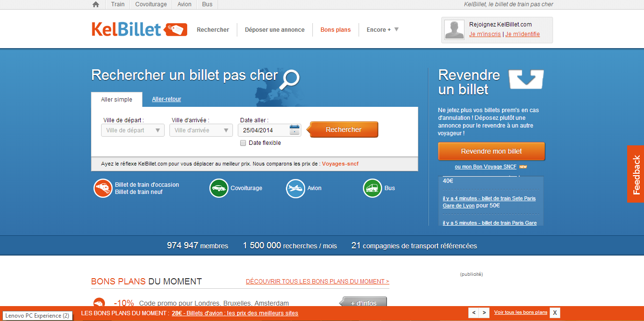Click the + d'infos button

coord(363,303)
